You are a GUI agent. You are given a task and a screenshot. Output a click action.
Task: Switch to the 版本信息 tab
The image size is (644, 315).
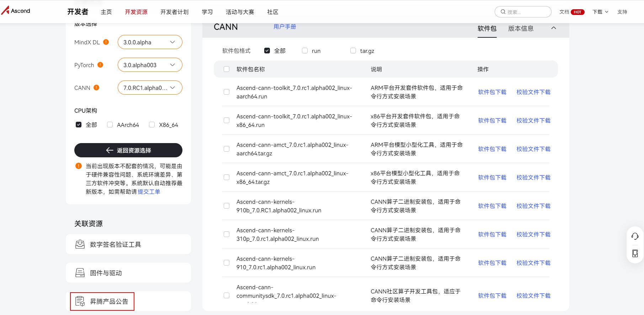point(521,28)
